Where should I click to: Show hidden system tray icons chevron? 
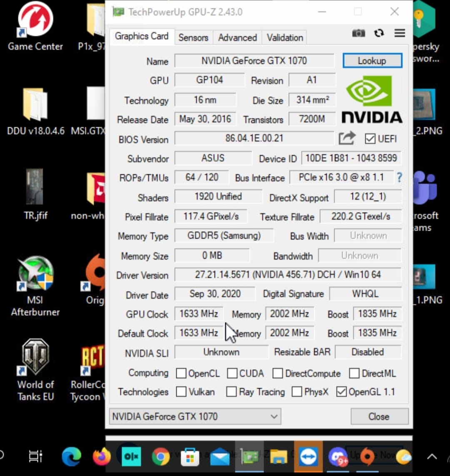pos(432,456)
